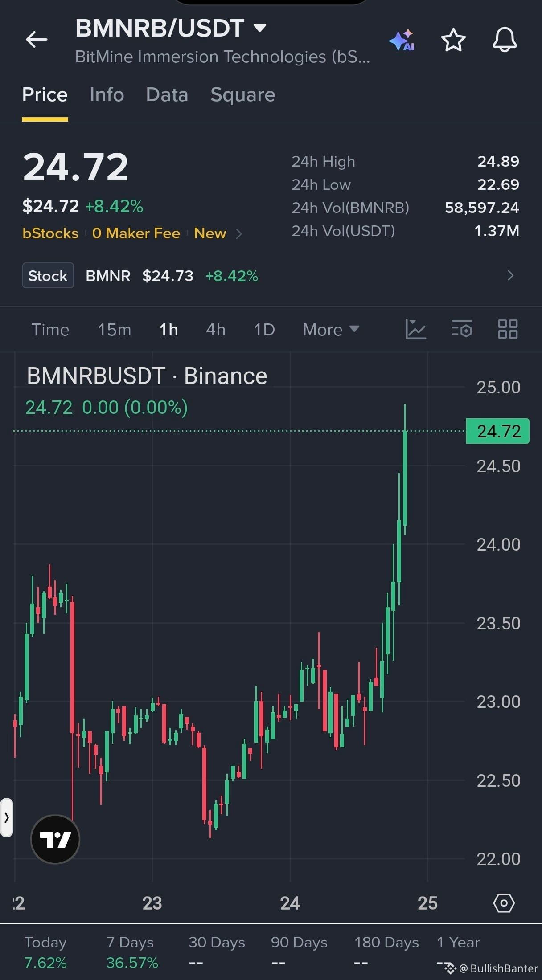542x980 pixels.
Task: Tap the bStocks tag
Action: [x=50, y=233]
